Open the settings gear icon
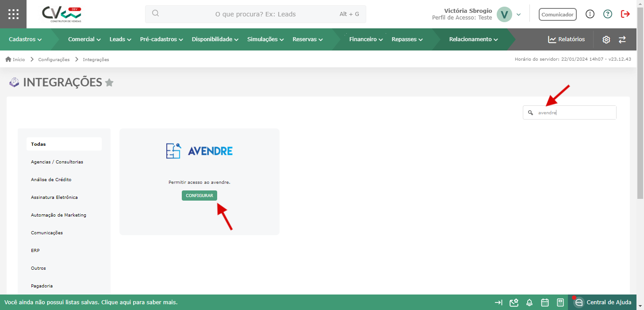Viewport: 644px width, 310px height. click(606, 39)
